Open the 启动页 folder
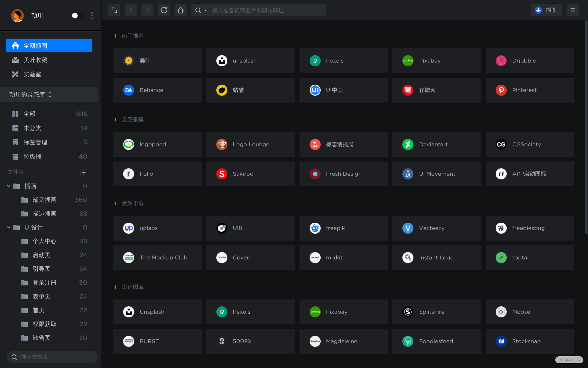The width and height of the screenshot is (588, 368). [x=49, y=255]
